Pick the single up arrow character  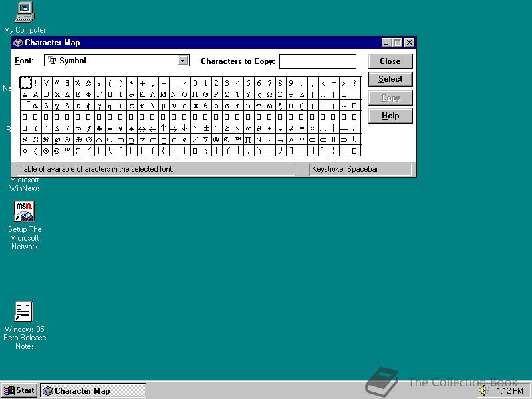(x=163, y=128)
